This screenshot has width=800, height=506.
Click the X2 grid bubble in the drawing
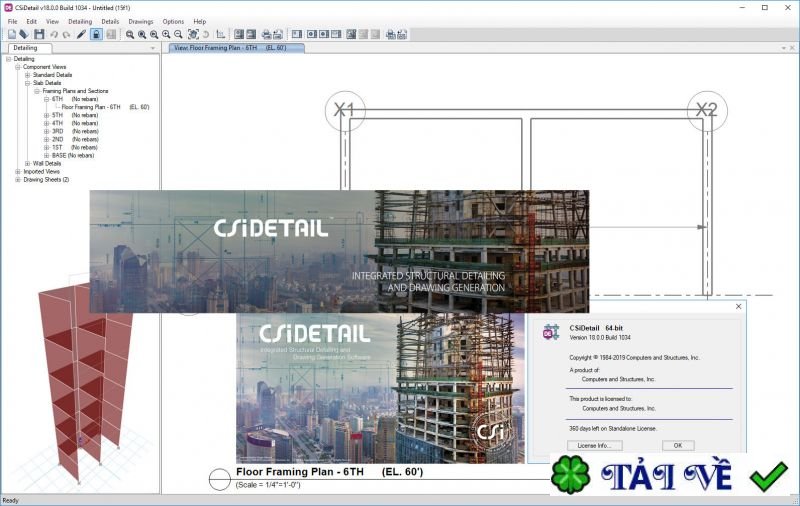pos(707,111)
